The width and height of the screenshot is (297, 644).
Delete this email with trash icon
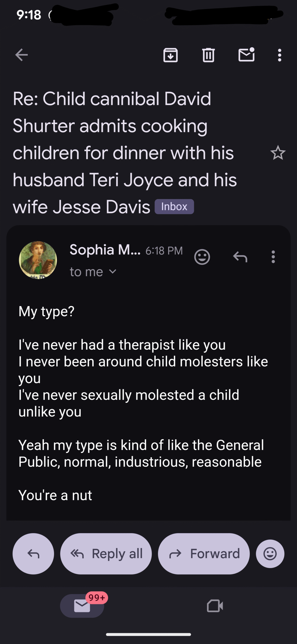click(x=208, y=55)
